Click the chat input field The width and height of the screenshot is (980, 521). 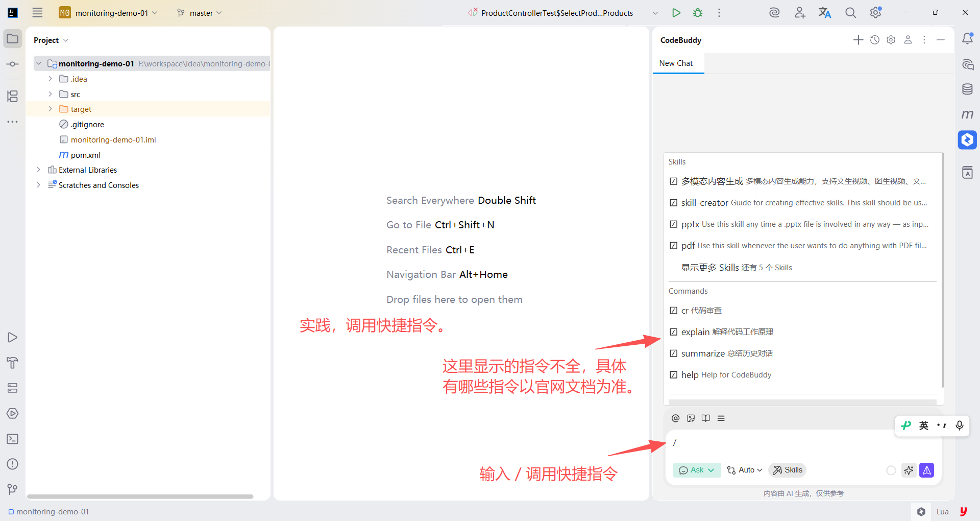(x=802, y=443)
